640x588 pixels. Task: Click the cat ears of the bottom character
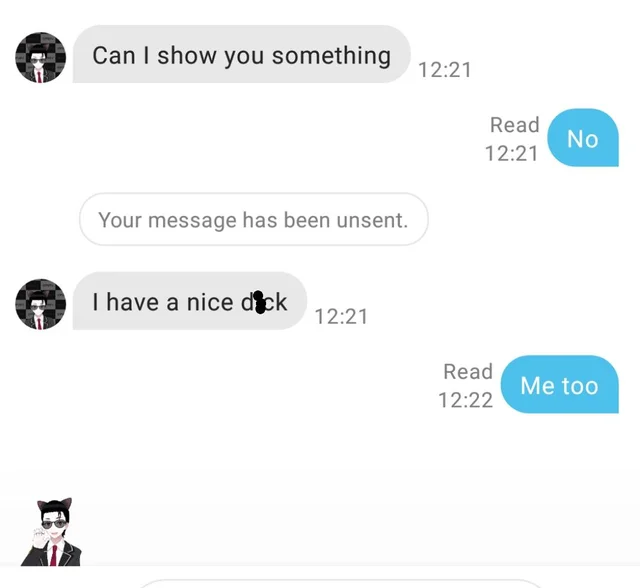pyautogui.click(x=54, y=504)
